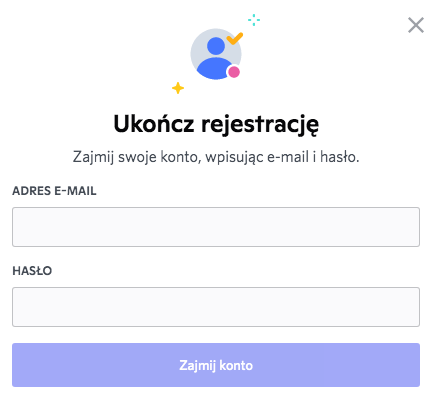
Task: Click the Zajmij swoje konto subtitle text
Action: click(x=216, y=157)
